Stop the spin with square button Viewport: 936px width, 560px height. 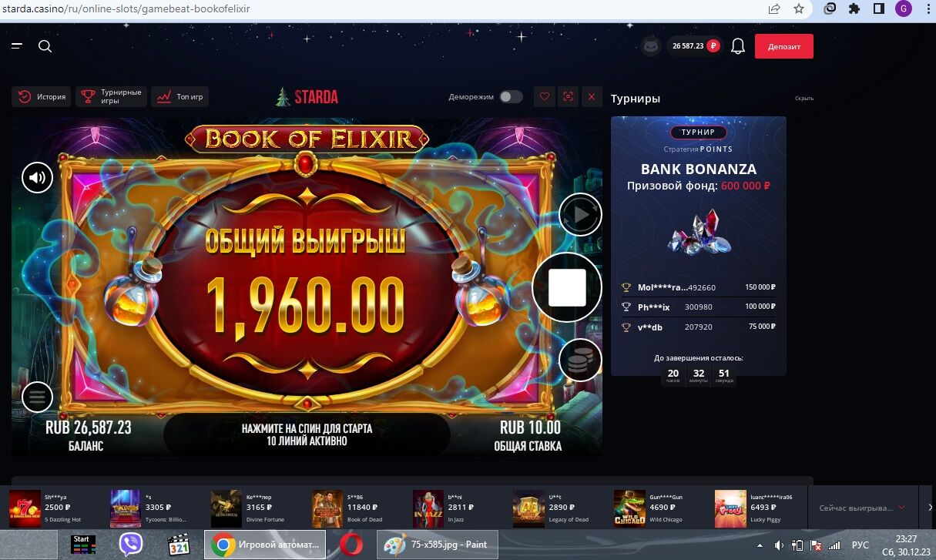click(567, 288)
